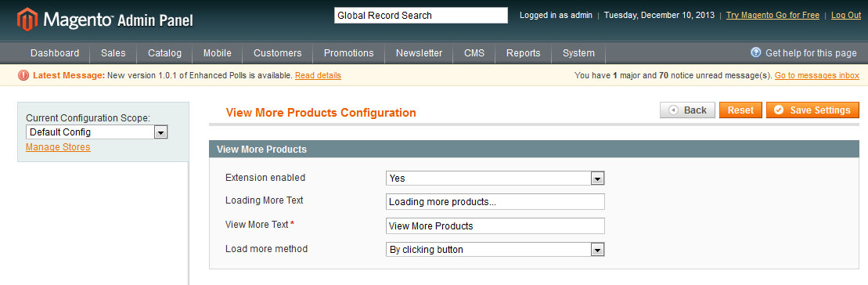Open the System menu
868x285 pixels.
point(578,53)
